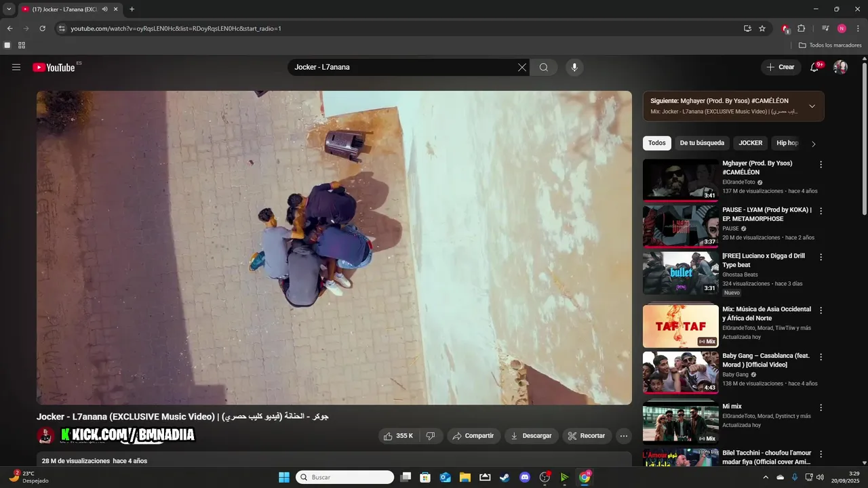The width and height of the screenshot is (868, 488).
Task: Open Chrome extensions puzzle icon
Action: (x=801, y=28)
